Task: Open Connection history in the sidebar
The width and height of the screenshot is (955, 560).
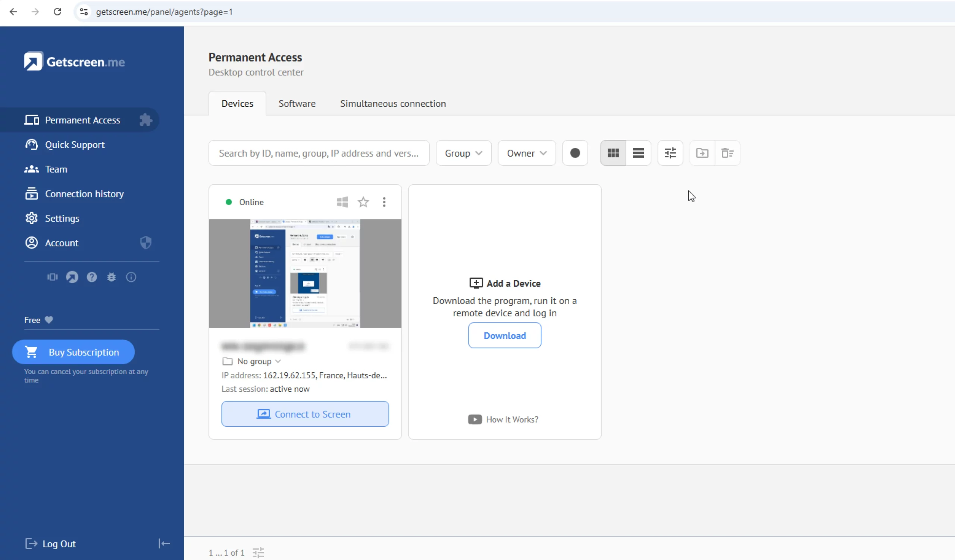Action: (84, 194)
